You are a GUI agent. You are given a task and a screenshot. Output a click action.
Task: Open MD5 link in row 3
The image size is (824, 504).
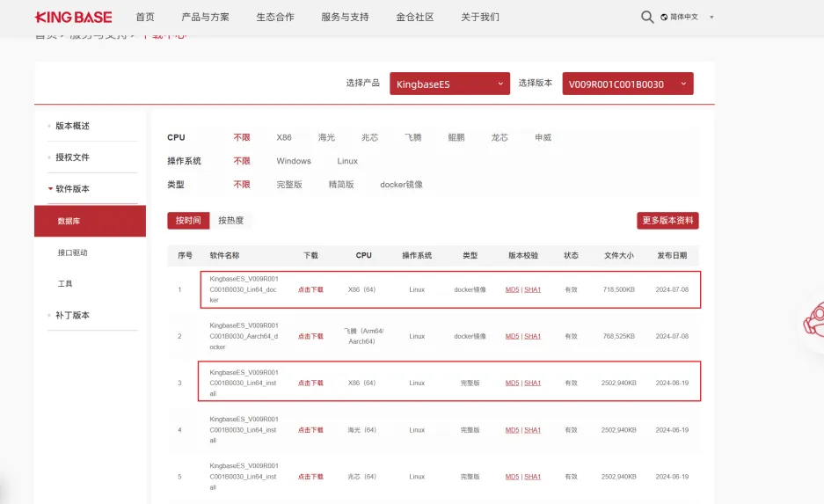click(512, 383)
